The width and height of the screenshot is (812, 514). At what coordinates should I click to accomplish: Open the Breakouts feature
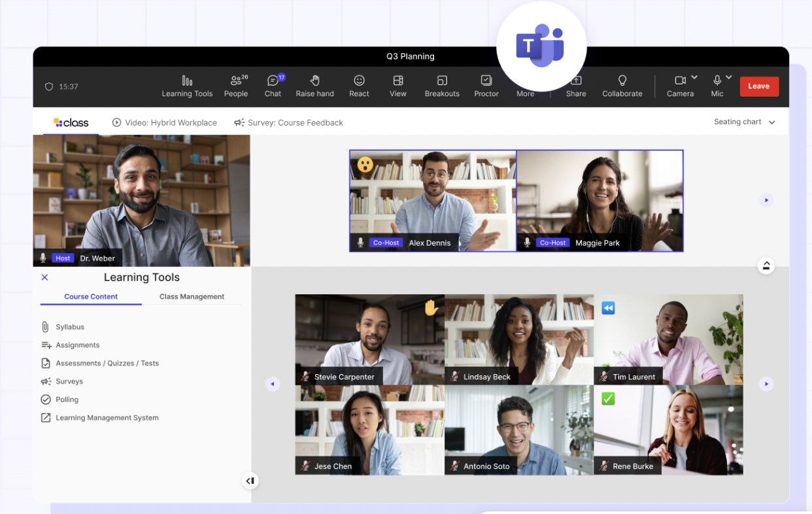[442, 86]
